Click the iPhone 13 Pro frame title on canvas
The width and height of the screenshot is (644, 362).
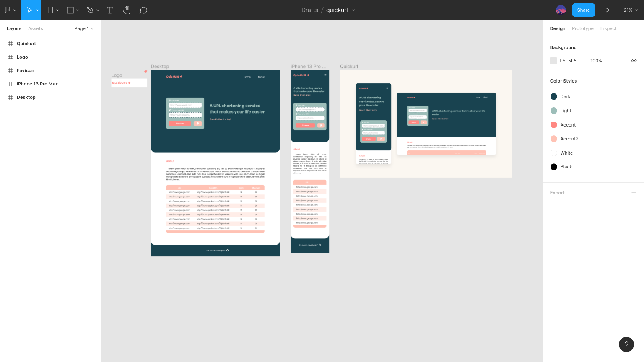click(x=308, y=67)
